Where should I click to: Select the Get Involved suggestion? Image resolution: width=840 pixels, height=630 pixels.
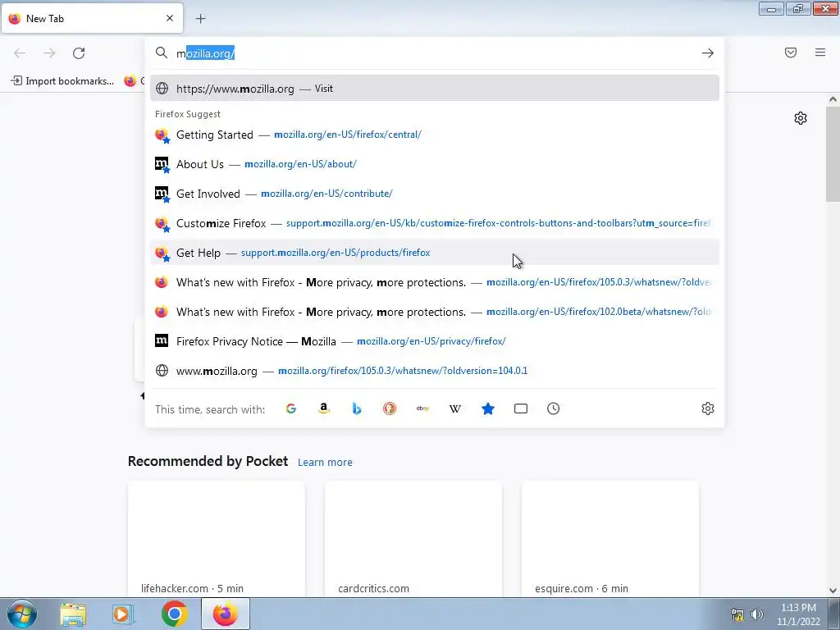[x=435, y=194]
